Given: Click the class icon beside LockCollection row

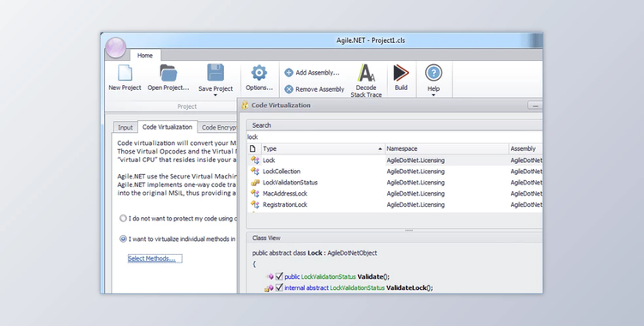Looking at the screenshot, I should point(255,172).
